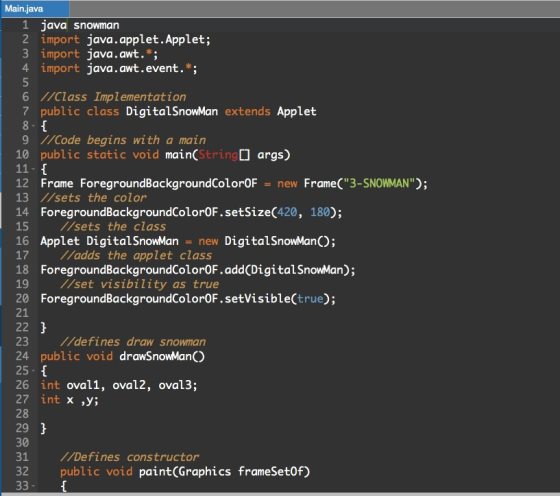Click the '//Class Implementation' comment
560x496 pixels.
[x=113, y=97]
